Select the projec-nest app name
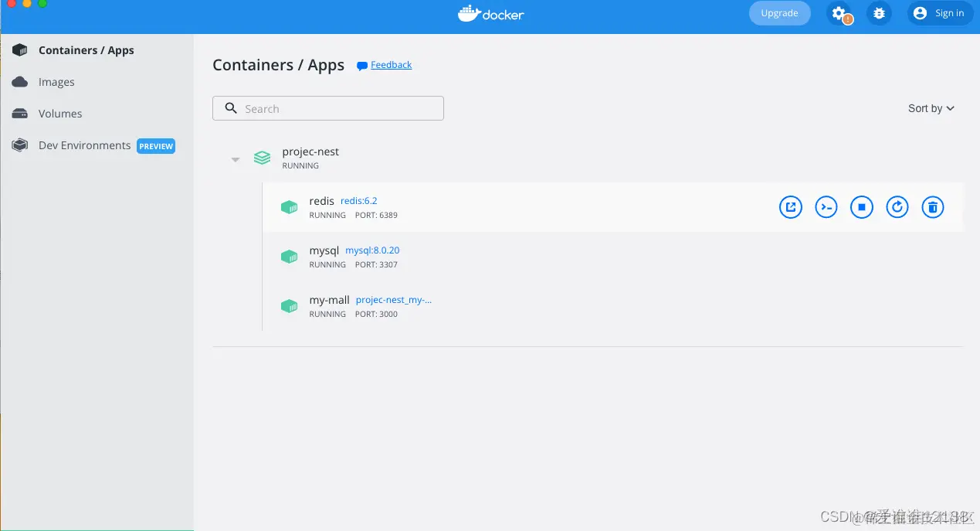The width and height of the screenshot is (980, 531). (x=310, y=151)
